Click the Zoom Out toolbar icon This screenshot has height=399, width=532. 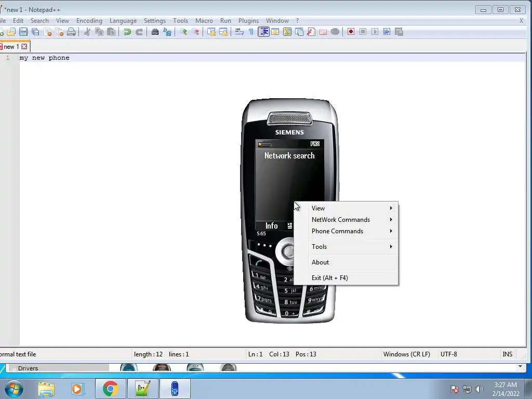click(195, 32)
